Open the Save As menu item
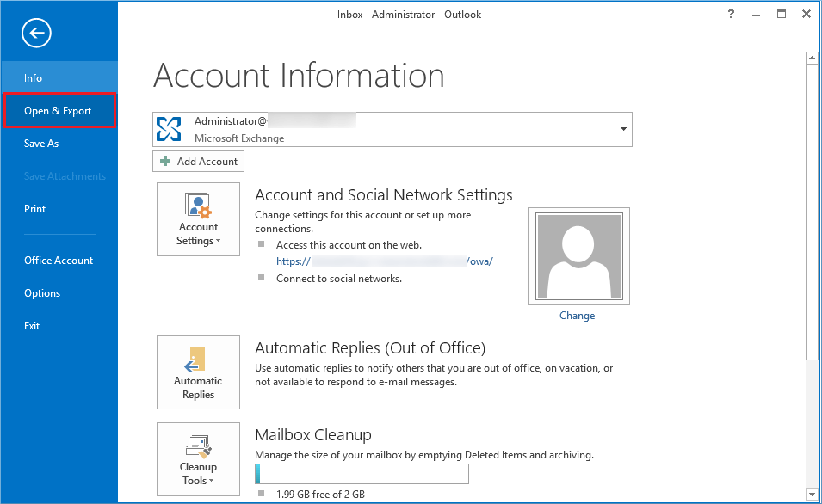The width and height of the screenshot is (822, 504). pyautogui.click(x=41, y=144)
